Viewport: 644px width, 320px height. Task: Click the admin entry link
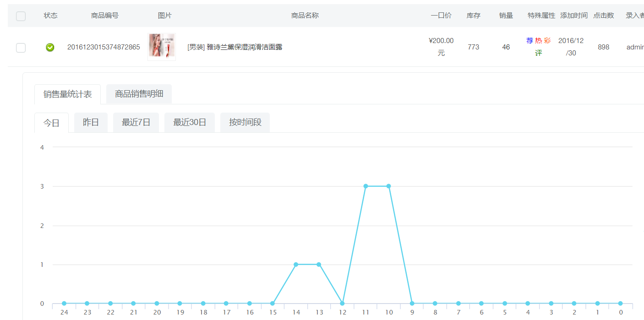636,47
